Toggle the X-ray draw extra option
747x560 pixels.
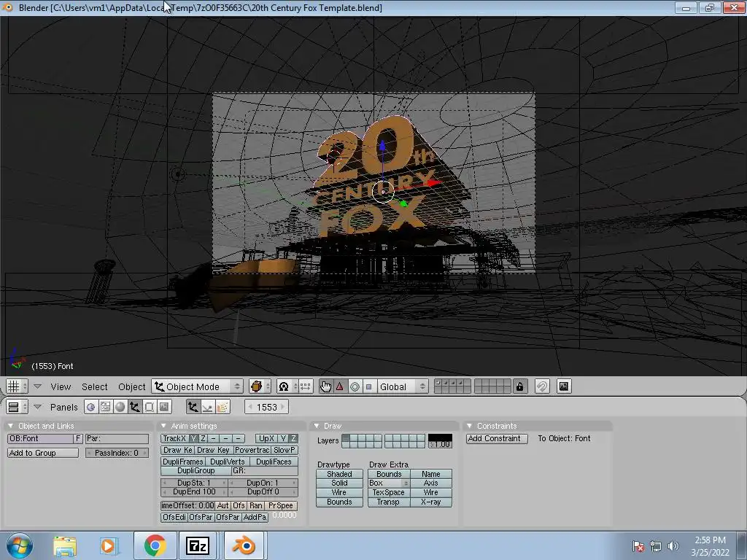tap(430, 502)
